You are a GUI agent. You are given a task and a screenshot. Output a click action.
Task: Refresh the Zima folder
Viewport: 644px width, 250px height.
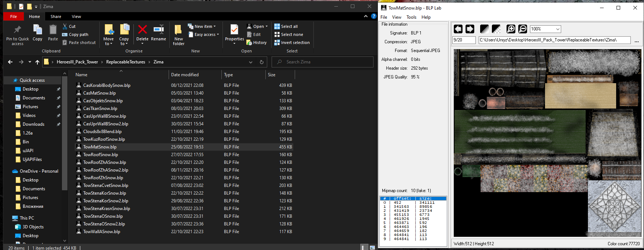pos(262,62)
